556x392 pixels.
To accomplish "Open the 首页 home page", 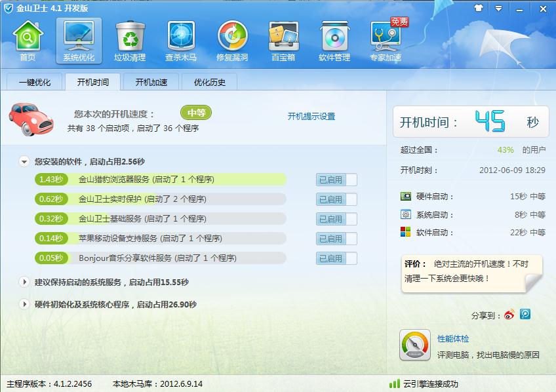I will pyautogui.click(x=28, y=39).
